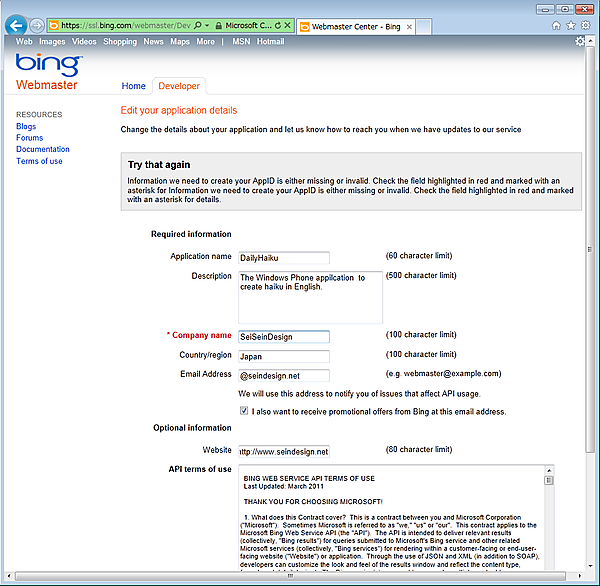
Task: Click the browser Home icon
Action: click(556, 26)
